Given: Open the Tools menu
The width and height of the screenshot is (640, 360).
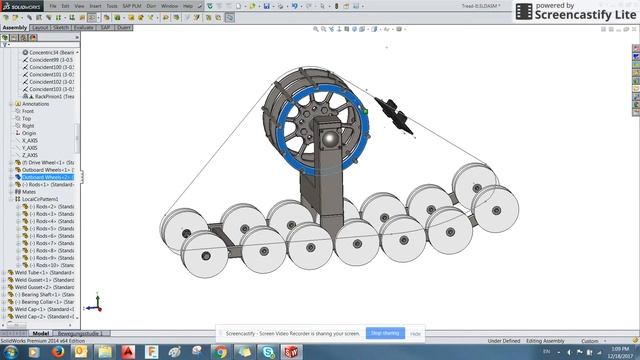Looking at the screenshot, I should (x=111, y=6).
